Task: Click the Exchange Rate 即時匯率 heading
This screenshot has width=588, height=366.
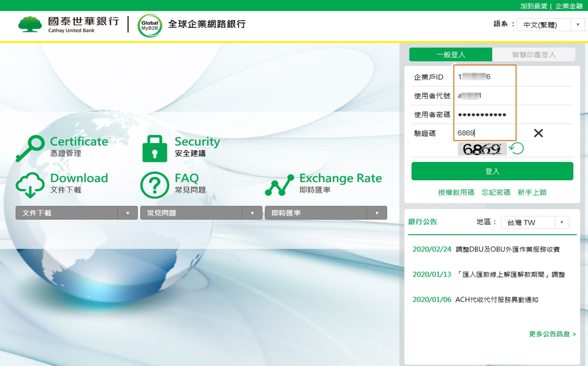Action: click(x=340, y=183)
